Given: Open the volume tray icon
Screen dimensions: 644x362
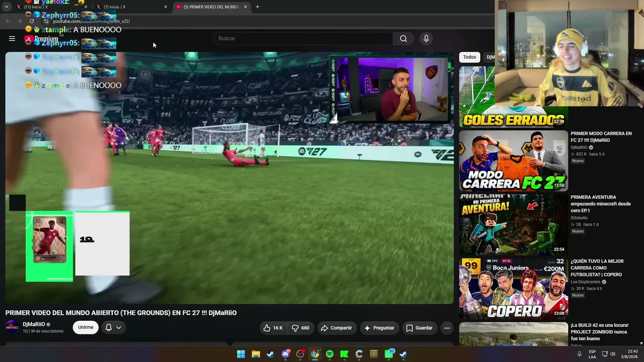Looking at the screenshot, I should 612,354.
